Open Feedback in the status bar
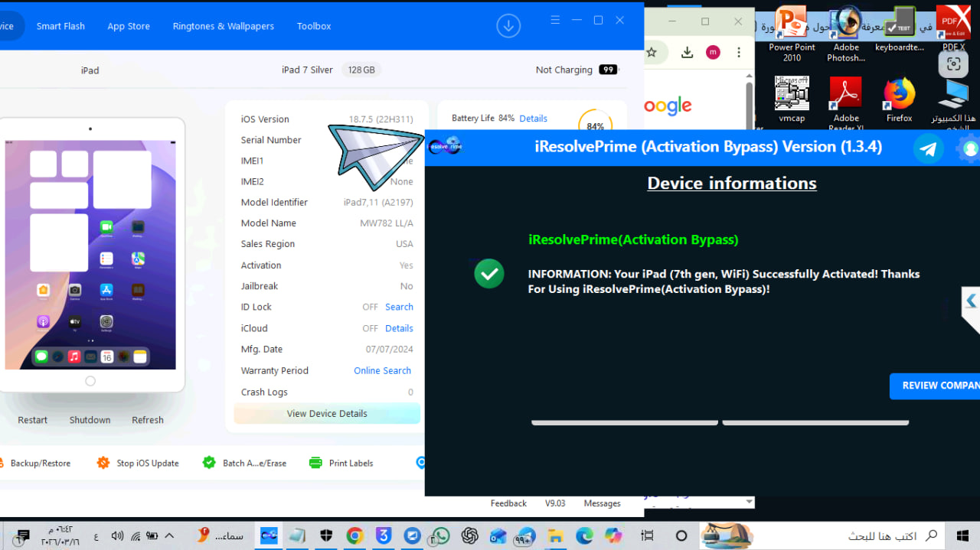980x550 pixels. click(x=508, y=503)
